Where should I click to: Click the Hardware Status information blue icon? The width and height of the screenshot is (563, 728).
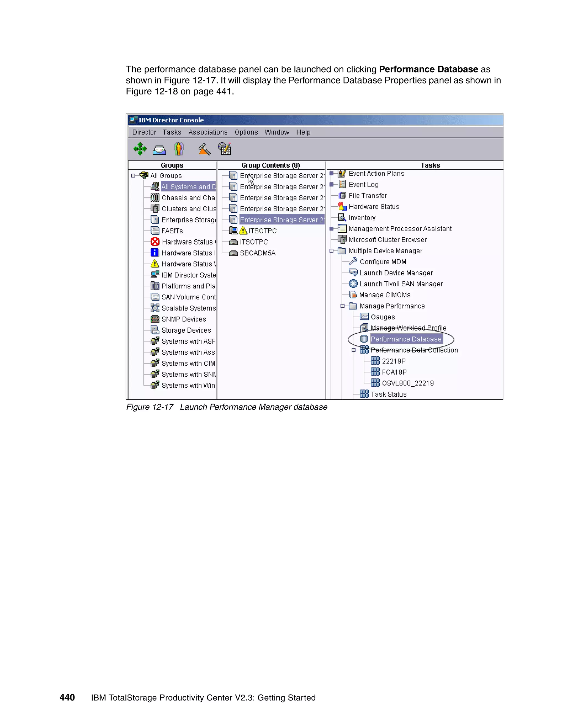pyautogui.click(x=155, y=253)
